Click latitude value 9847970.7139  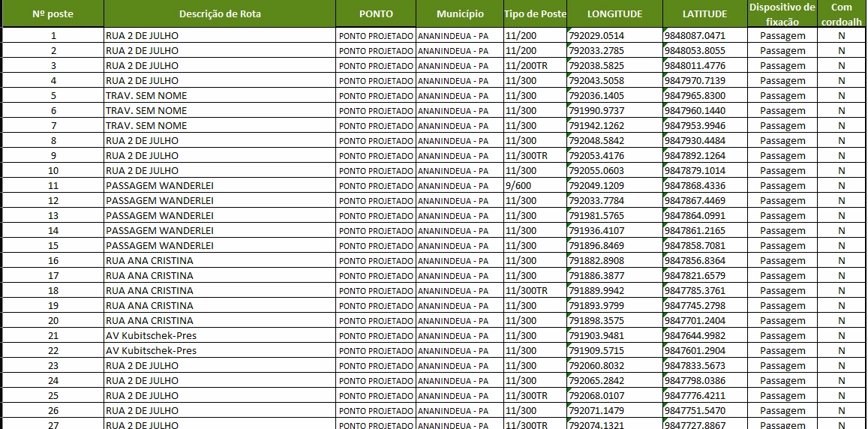pos(704,80)
